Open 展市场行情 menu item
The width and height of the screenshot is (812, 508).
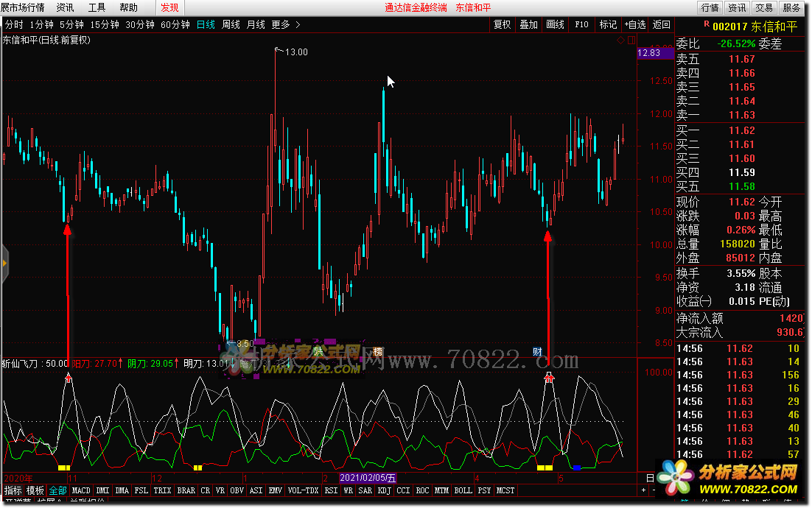pyautogui.click(x=22, y=7)
